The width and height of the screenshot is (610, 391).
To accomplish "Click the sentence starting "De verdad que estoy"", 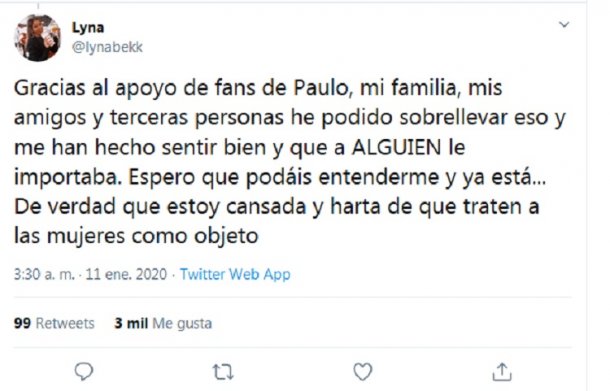I will tap(277, 207).
